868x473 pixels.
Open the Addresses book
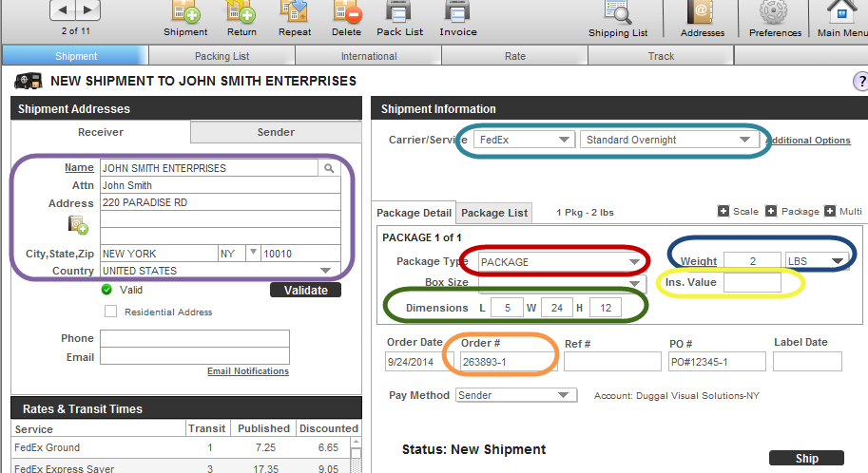point(702,19)
